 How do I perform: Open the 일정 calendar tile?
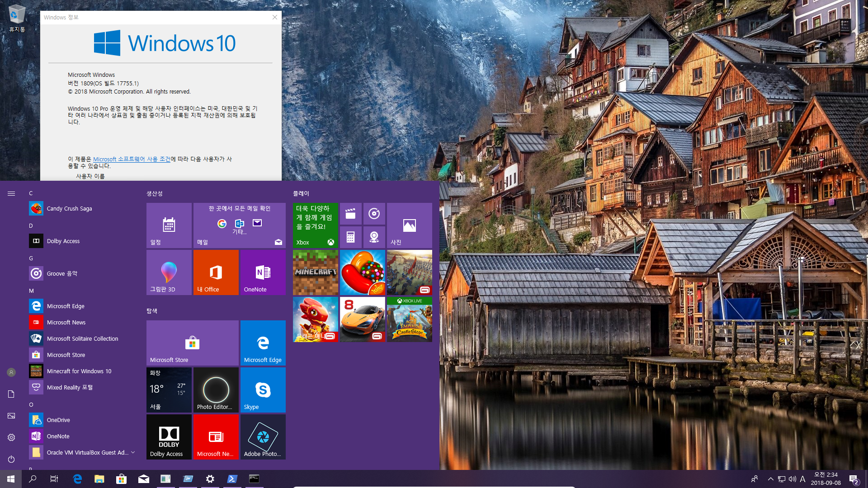pyautogui.click(x=169, y=225)
